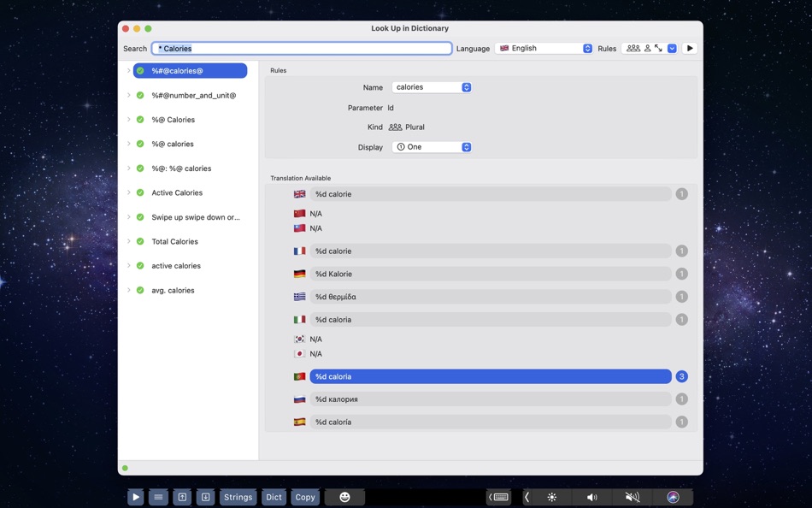The image size is (812, 508).
Task: Click the South Korean flag icon
Action: tap(299, 339)
